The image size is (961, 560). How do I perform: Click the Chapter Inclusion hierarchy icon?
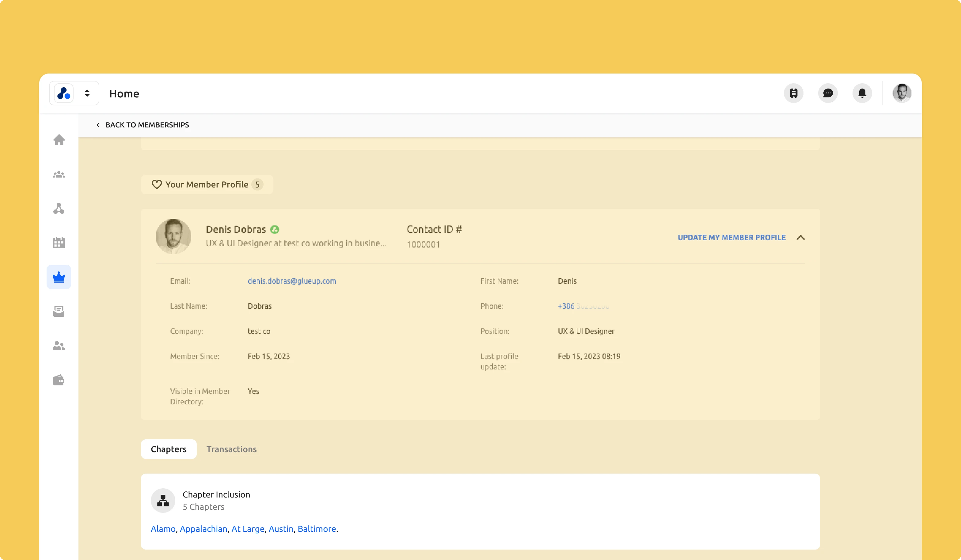click(163, 501)
